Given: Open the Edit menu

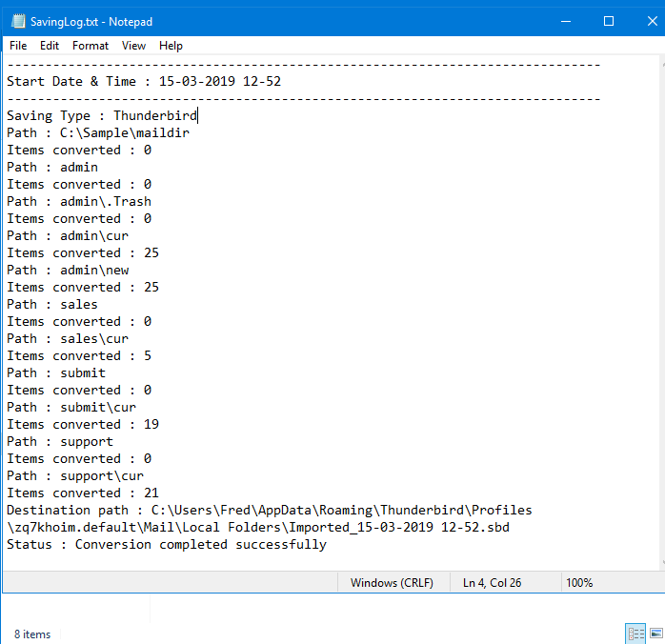Looking at the screenshot, I should pos(50,46).
